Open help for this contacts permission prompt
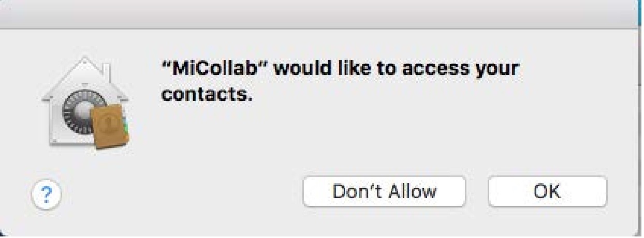This screenshot has width=644, height=238. [x=47, y=195]
